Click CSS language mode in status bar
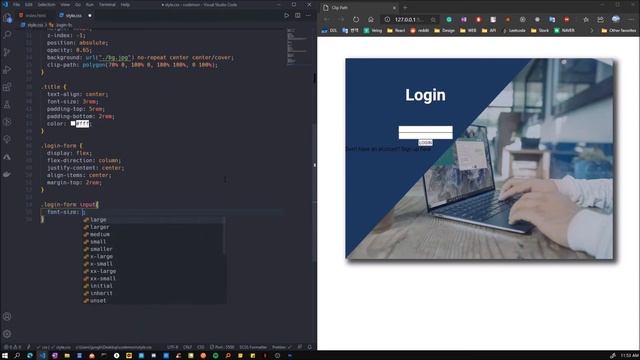Screen dimensions: 640x360 tap(200, 347)
